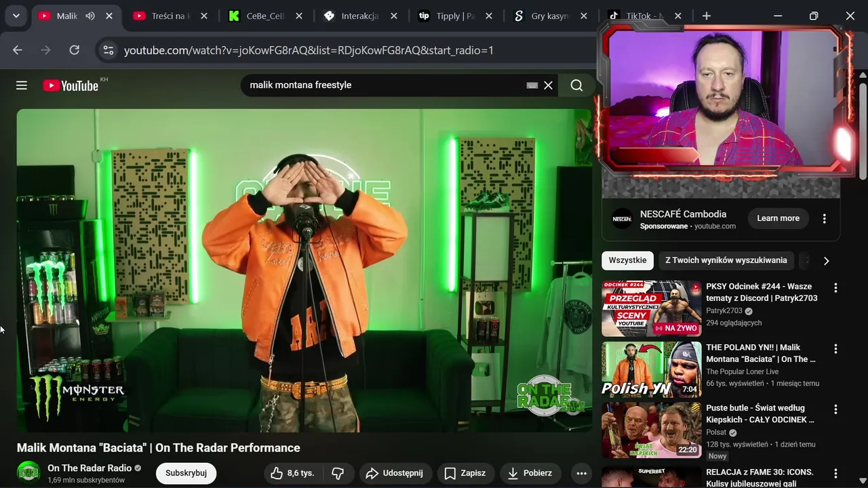The image size is (868, 488).
Task: Open Patryk2703 channel link
Action: coord(724,310)
